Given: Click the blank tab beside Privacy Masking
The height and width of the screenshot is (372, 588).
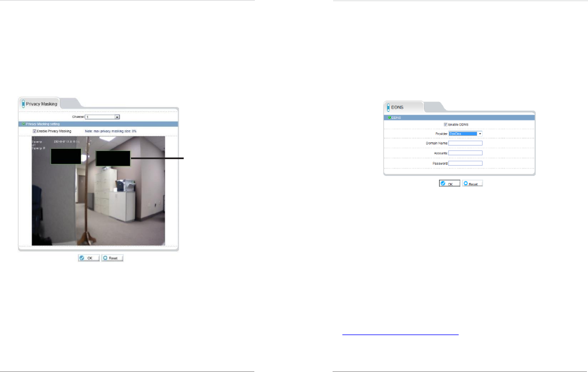Looking at the screenshot, I should pos(71,103).
